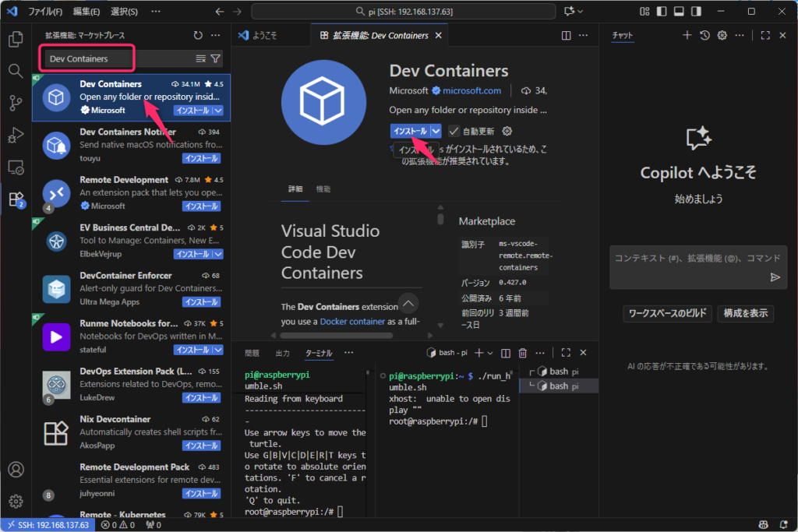Toggle the 自動更新 checkbox
This screenshot has width=798, height=532.
[454, 131]
